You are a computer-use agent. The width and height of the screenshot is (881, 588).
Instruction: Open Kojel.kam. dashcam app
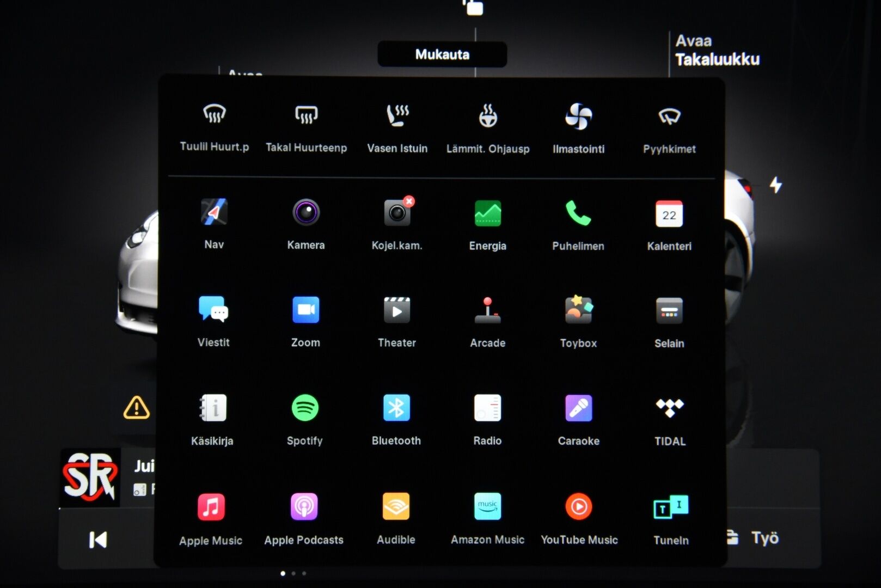click(397, 224)
